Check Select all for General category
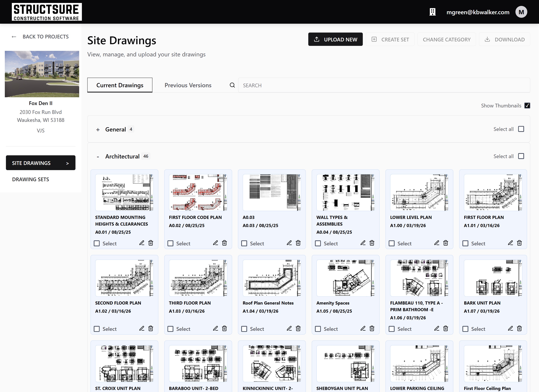539x392 pixels. (x=521, y=129)
